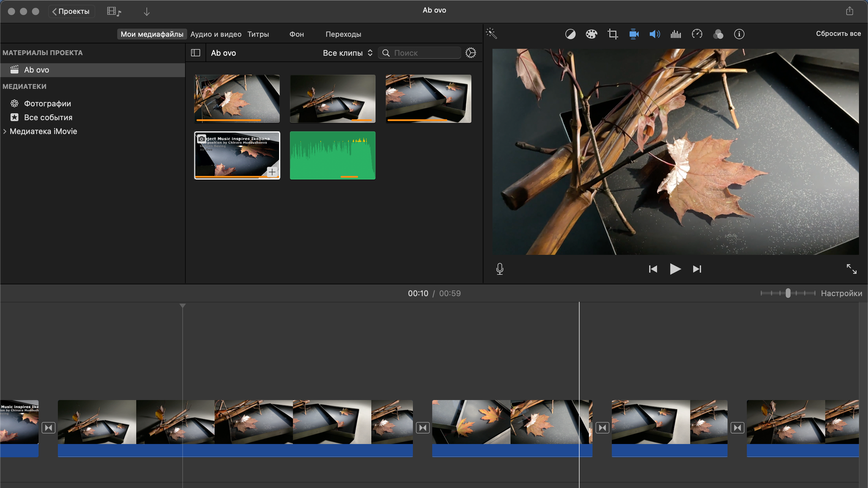868x488 pixels.
Task: Click the Сбросить все button
Action: pyautogui.click(x=838, y=34)
